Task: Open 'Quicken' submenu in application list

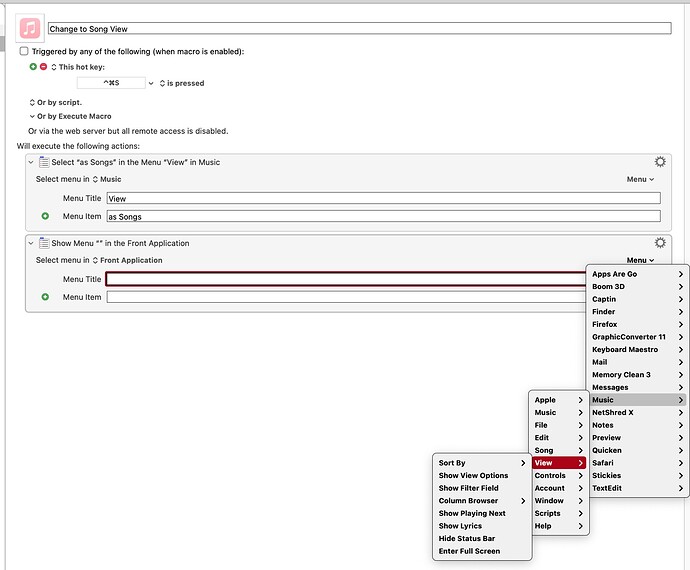Action: (x=637, y=450)
